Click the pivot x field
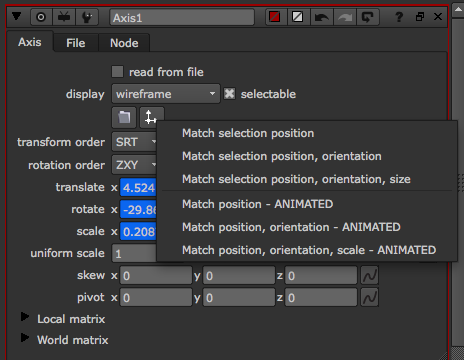 156,297
